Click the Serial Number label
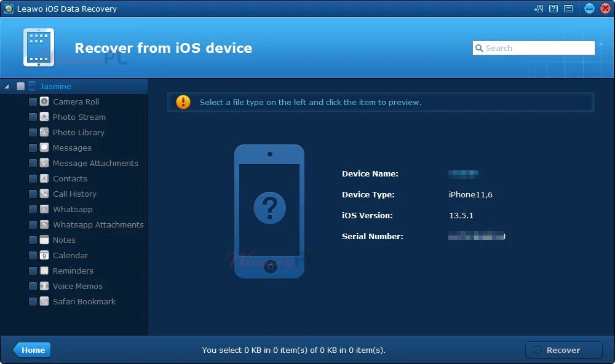 coord(372,236)
